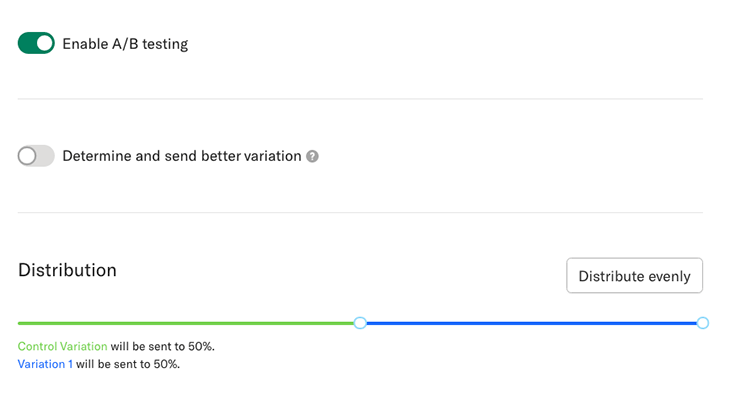
Task: Click the divider line above the Distribution heading
Action: tap(360, 212)
